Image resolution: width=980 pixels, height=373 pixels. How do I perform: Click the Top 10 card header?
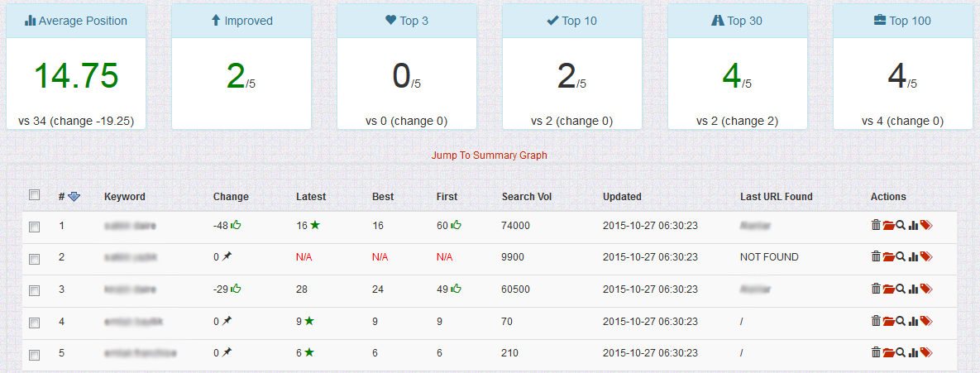pos(572,21)
